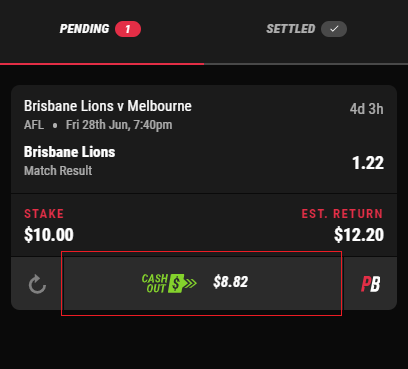Click the $10.00 stake amount
The width and height of the screenshot is (408, 369).
(49, 235)
